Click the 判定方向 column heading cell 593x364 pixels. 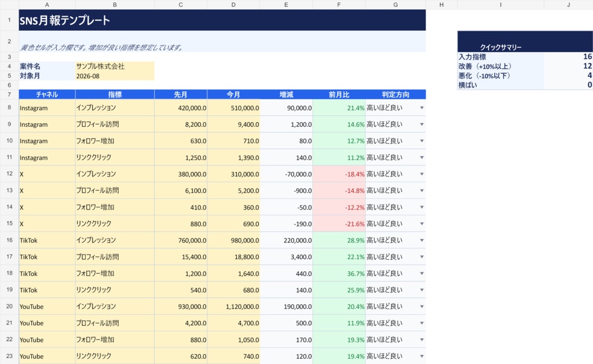[396, 94]
